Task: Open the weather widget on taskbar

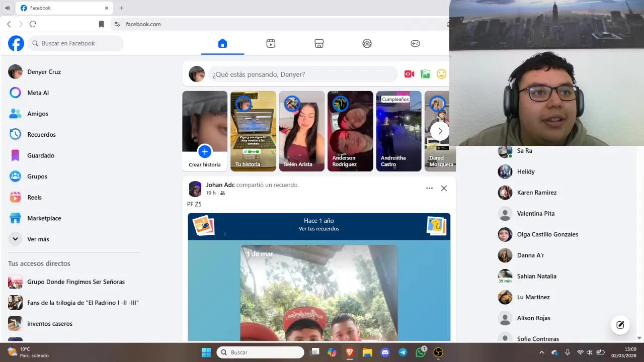Action: click(x=28, y=352)
